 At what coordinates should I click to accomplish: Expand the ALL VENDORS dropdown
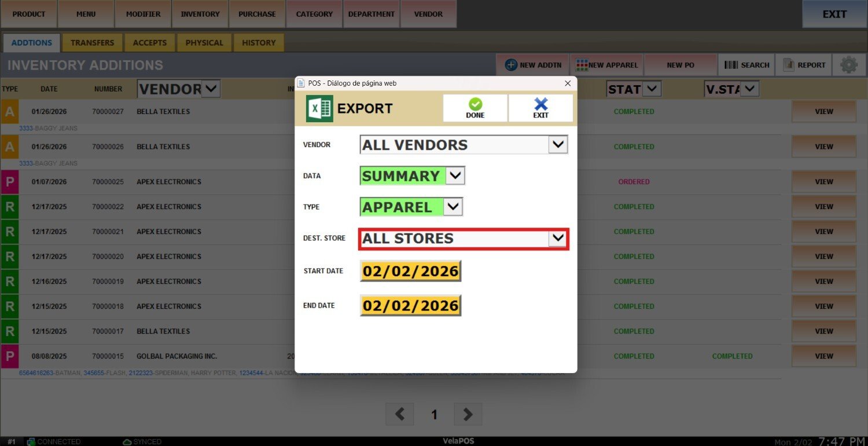[558, 145]
